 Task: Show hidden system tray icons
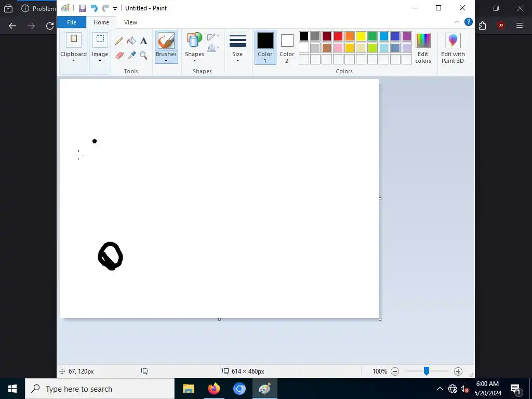point(440,389)
